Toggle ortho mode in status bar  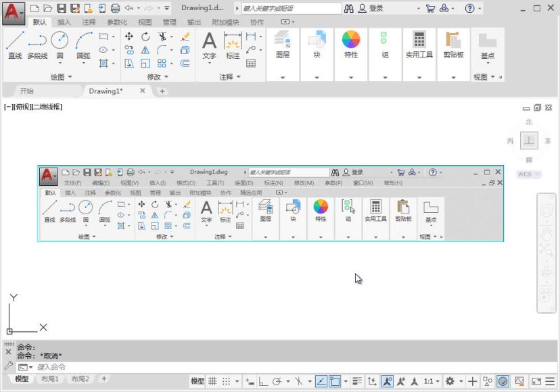(263, 381)
